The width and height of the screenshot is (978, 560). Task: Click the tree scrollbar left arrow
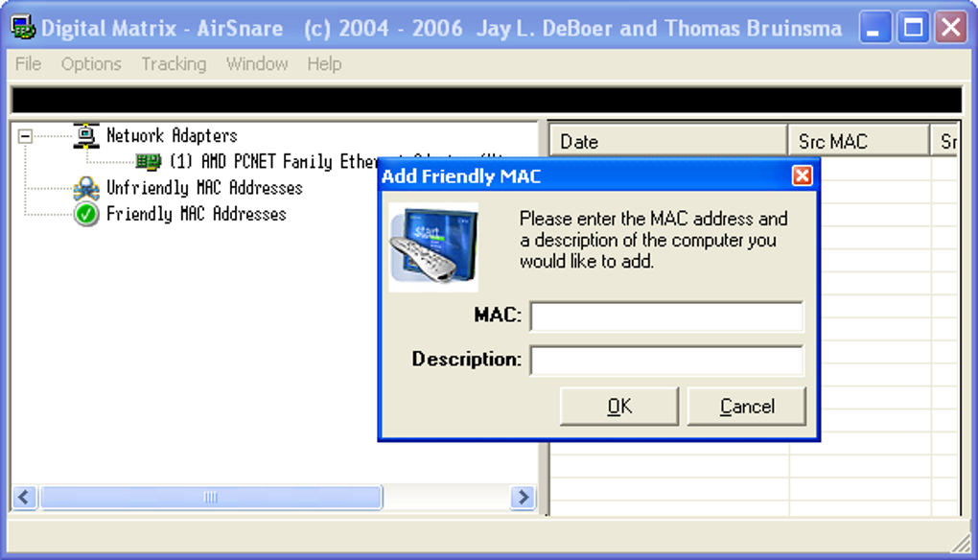24,497
